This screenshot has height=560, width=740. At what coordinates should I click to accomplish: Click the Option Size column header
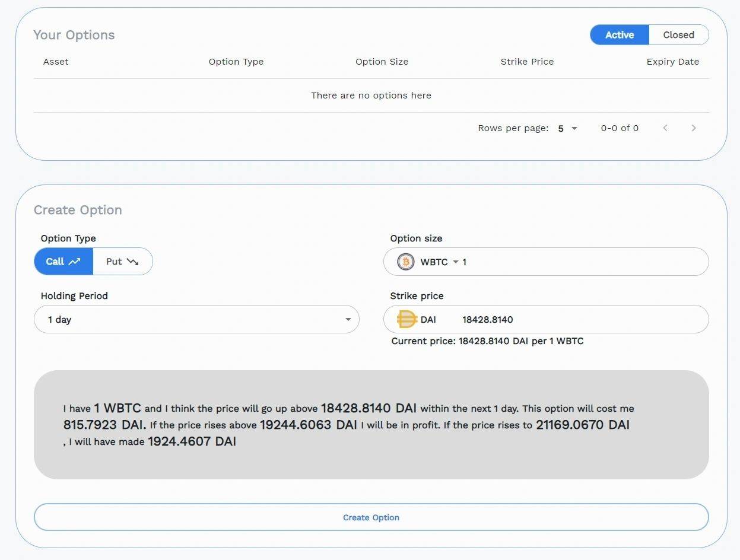coord(382,62)
